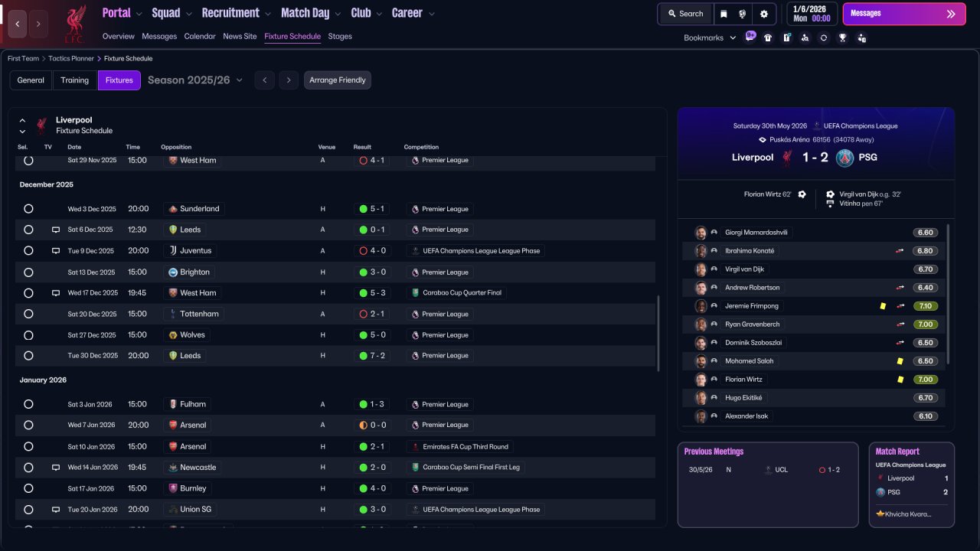
Task: Select the General tab
Action: [31, 80]
